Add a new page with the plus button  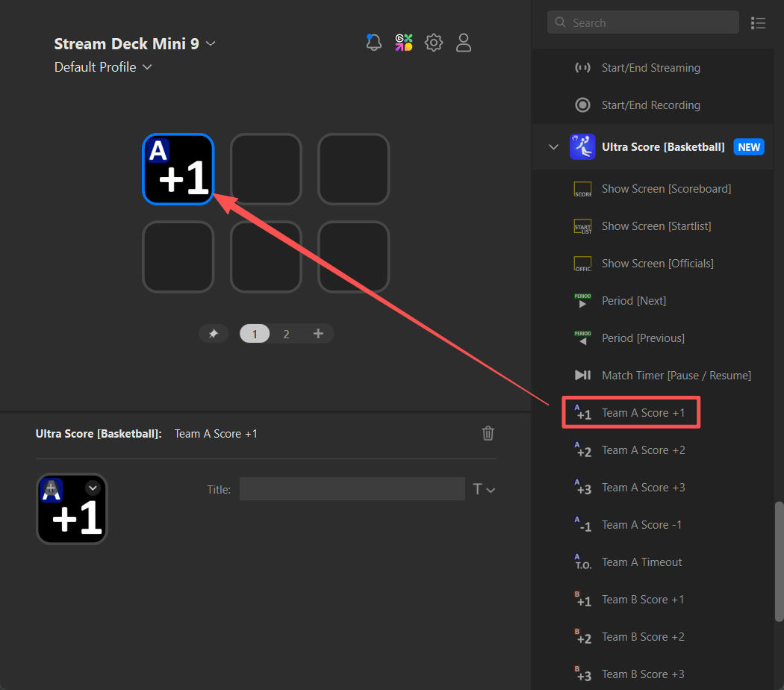tap(318, 333)
